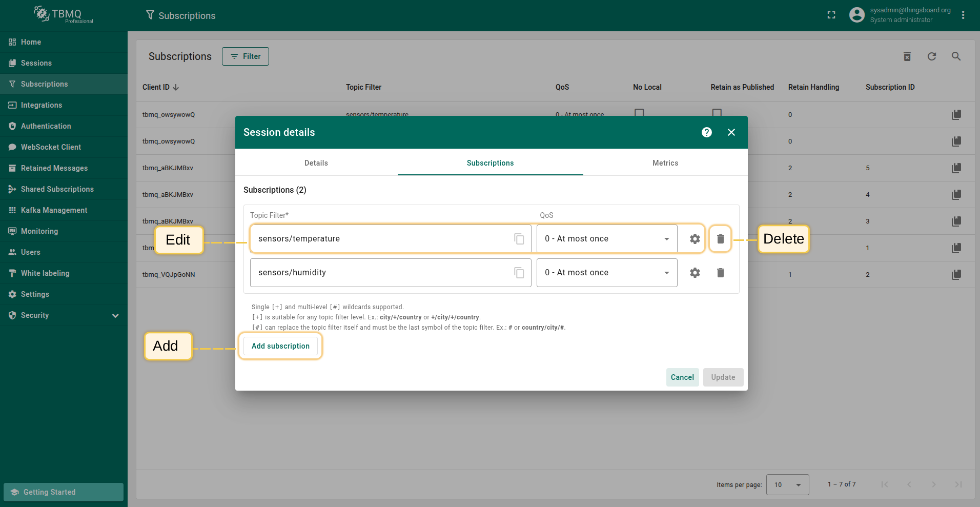The width and height of the screenshot is (980, 507).
Task: Click the Add subscription button
Action: [x=280, y=346]
